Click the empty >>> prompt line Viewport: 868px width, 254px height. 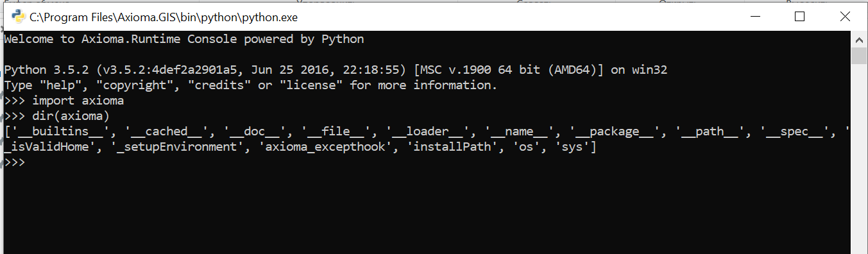[x=14, y=162]
